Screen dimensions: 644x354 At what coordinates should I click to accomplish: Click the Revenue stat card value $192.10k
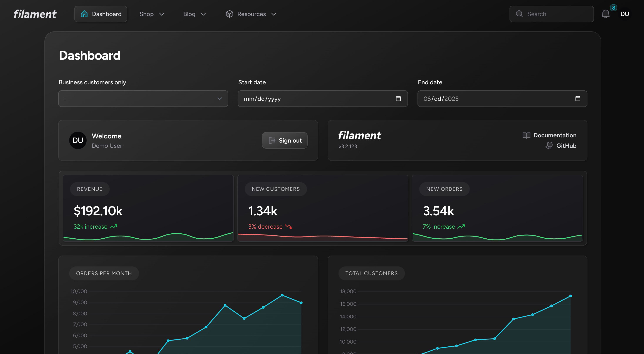point(98,211)
